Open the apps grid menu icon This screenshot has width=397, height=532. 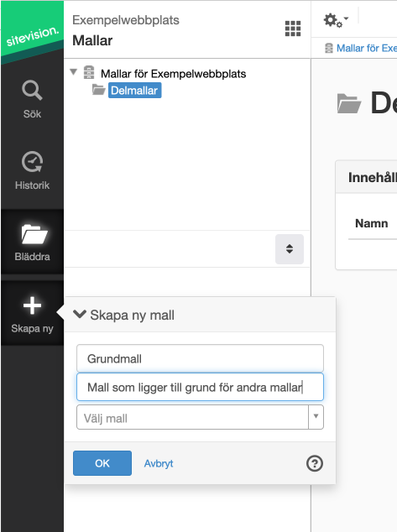293,29
